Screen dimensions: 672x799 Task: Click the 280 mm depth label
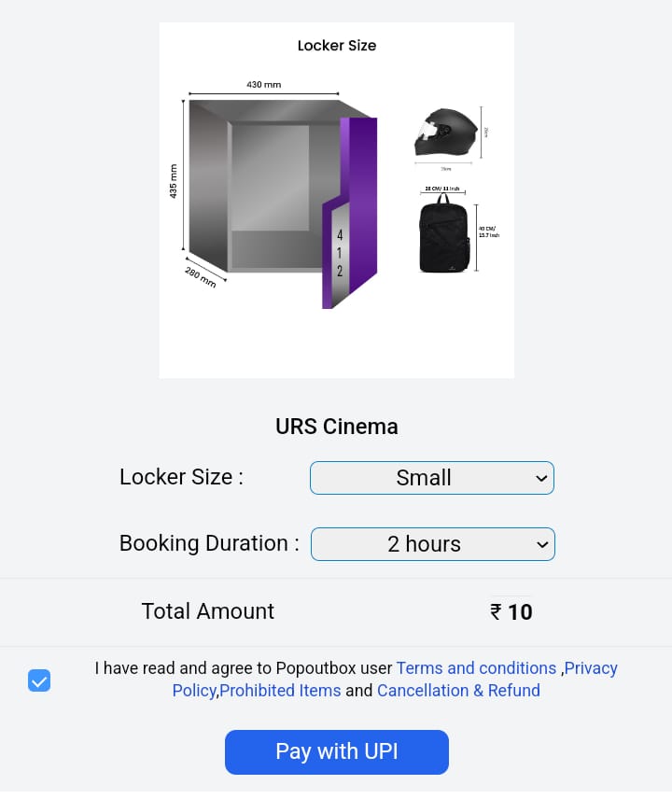pyautogui.click(x=200, y=276)
